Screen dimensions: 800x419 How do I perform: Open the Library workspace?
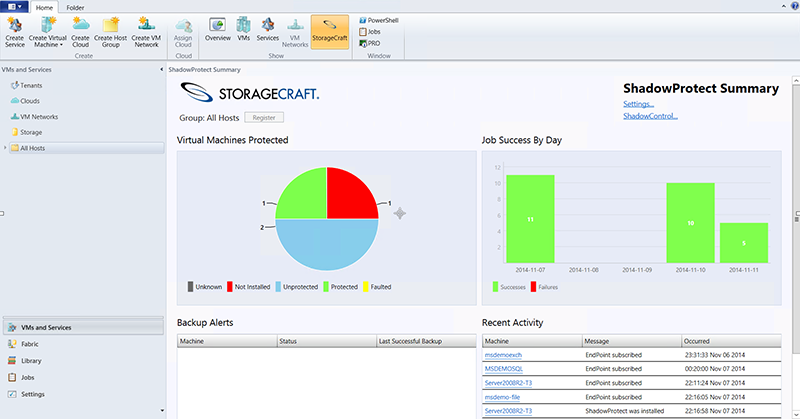[24, 361]
